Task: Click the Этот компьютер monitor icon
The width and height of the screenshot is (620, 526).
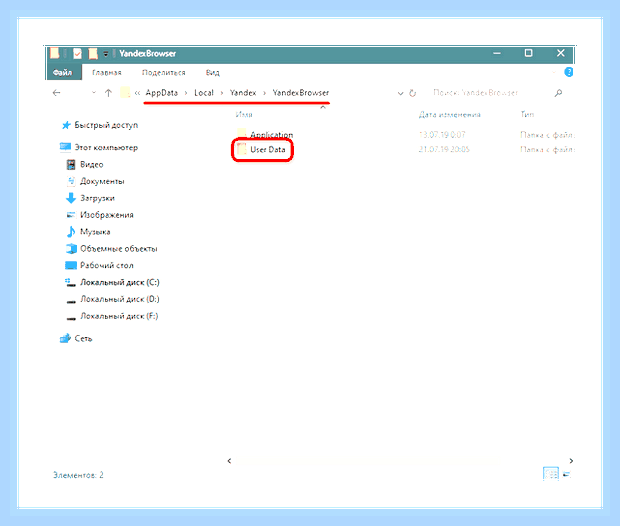Action: click(x=65, y=148)
